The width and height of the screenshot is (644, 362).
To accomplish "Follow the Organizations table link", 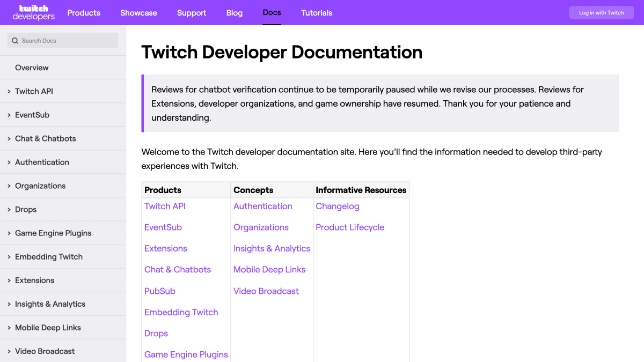I will (261, 227).
